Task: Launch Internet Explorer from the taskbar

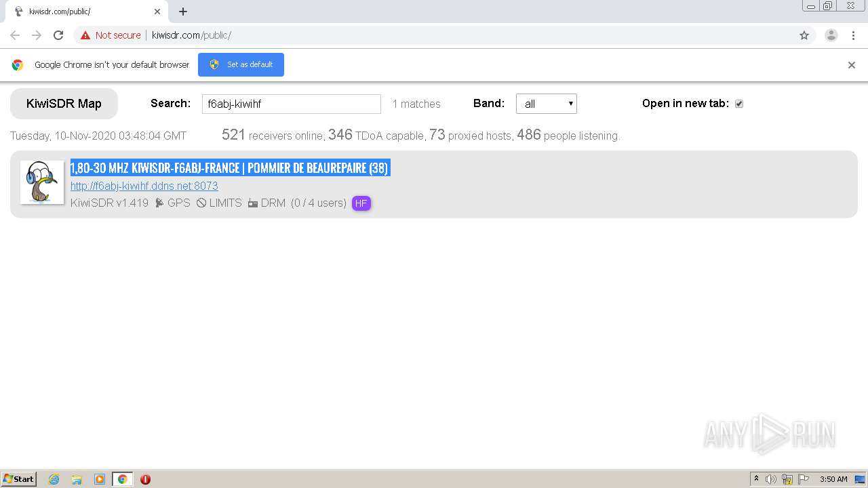Action: pyautogui.click(x=54, y=479)
